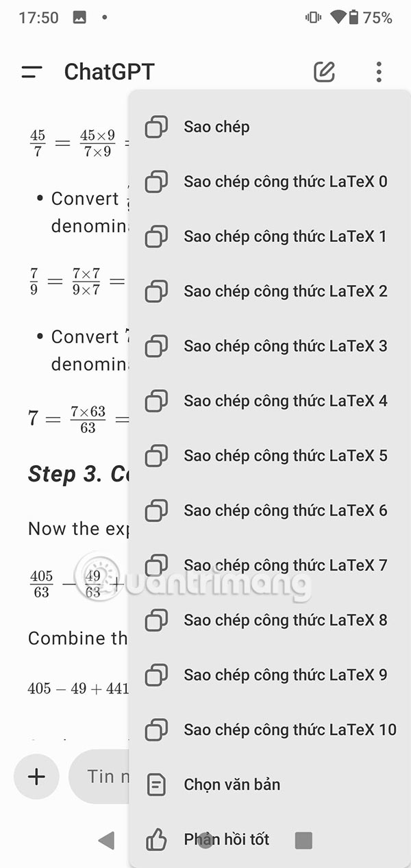The width and height of the screenshot is (411, 868).
Task: Tap "Sao chép" to copy the response
Action: [216, 126]
